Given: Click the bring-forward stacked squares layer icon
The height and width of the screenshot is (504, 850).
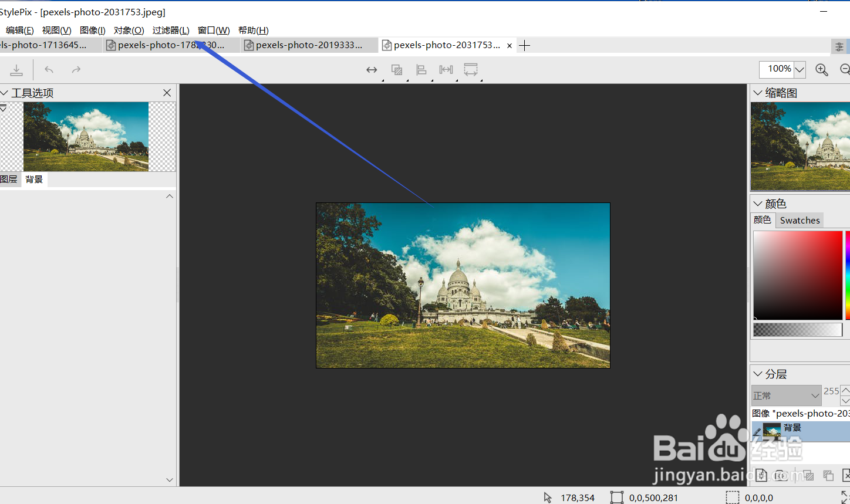Looking at the screenshot, I should pyautogui.click(x=828, y=475).
